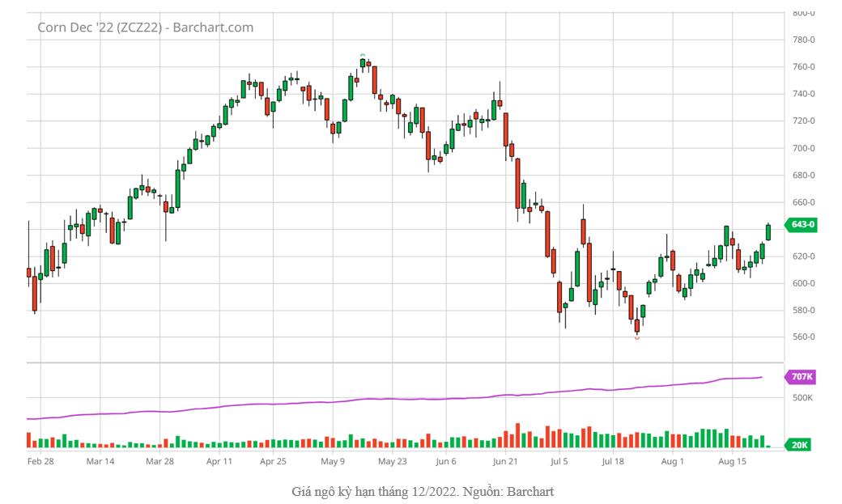Click the Aug 1 date label
This screenshot has width=842, height=504.
pyautogui.click(x=673, y=462)
